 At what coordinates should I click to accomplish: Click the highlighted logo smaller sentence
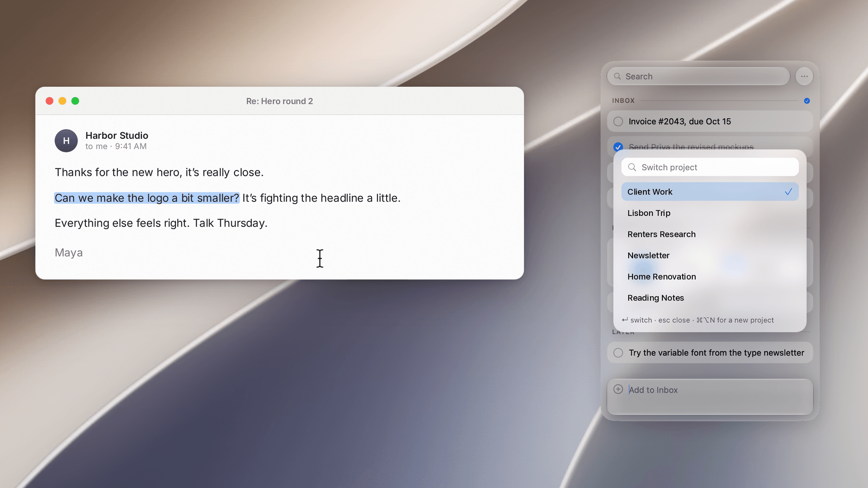[x=147, y=198]
